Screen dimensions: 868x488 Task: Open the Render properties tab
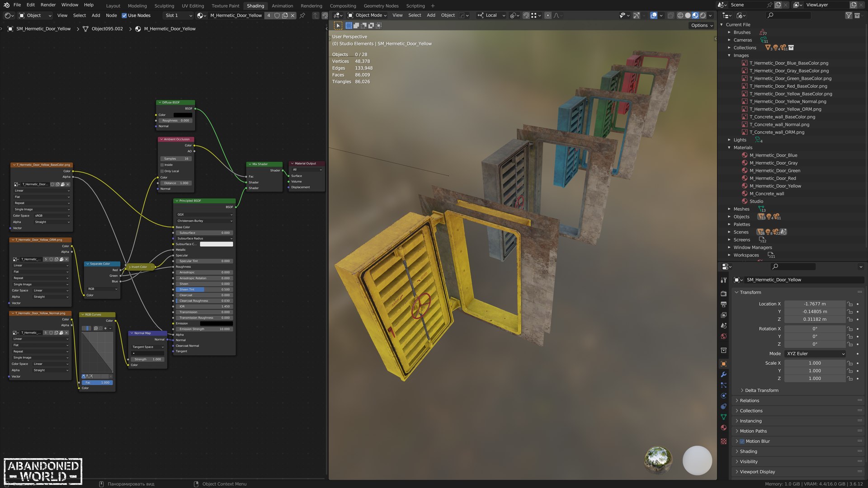click(724, 294)
